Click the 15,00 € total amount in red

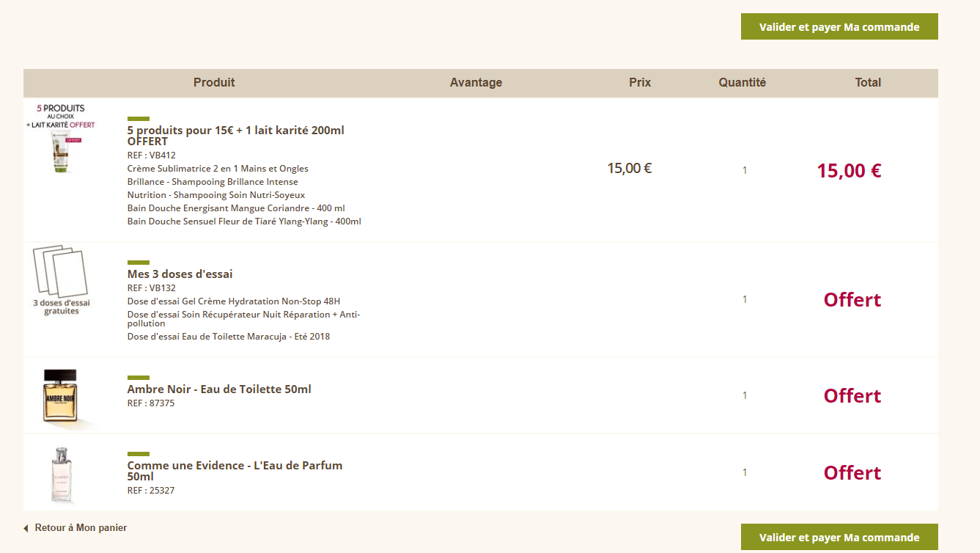pos(849,171)
